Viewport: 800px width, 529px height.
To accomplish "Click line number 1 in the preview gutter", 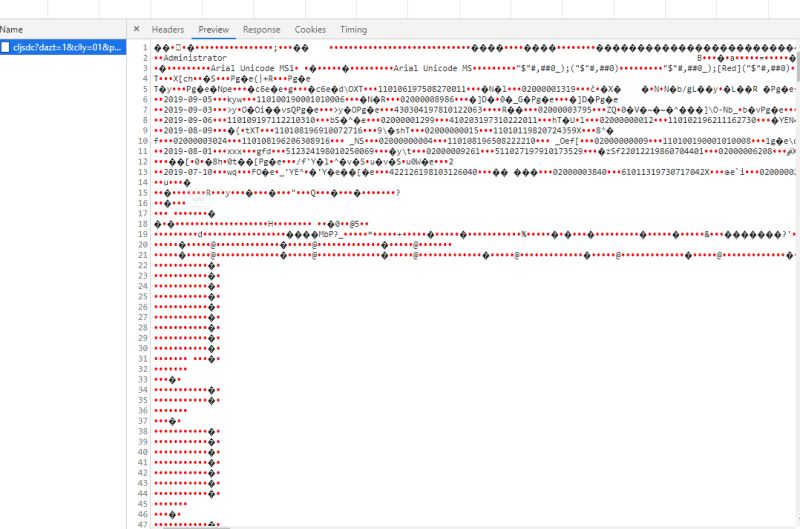I will coord(145,47).
